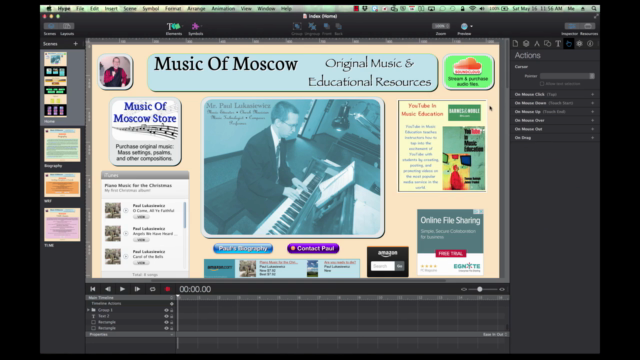Screen dimensions: 640x360
Task: Open the Typography inspector T icon
Action: (x=558, y=44)
